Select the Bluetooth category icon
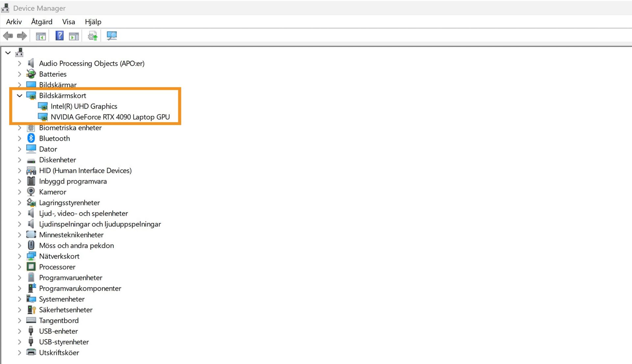The image size is (632, 364). click(x=31, y=138)
